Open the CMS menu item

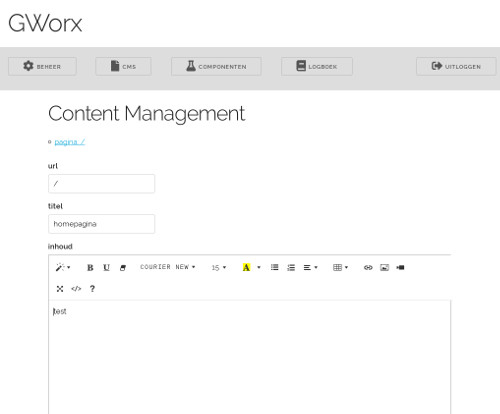coord(123,66)
